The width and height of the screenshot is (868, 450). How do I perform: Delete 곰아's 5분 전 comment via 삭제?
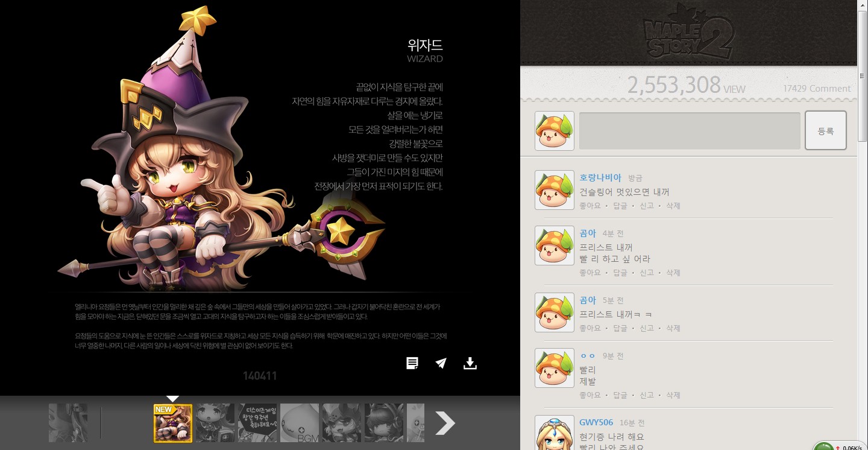[x=673, y=328]
